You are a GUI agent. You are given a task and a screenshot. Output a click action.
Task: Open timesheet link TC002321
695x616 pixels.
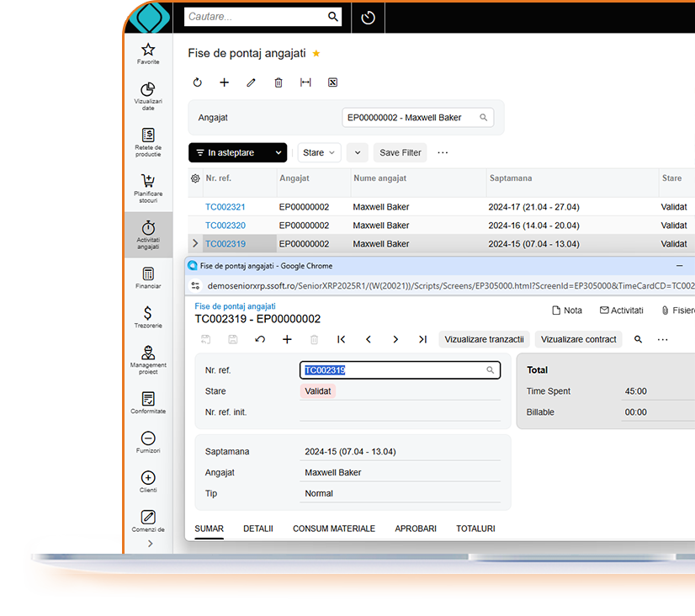click(225, 207)
